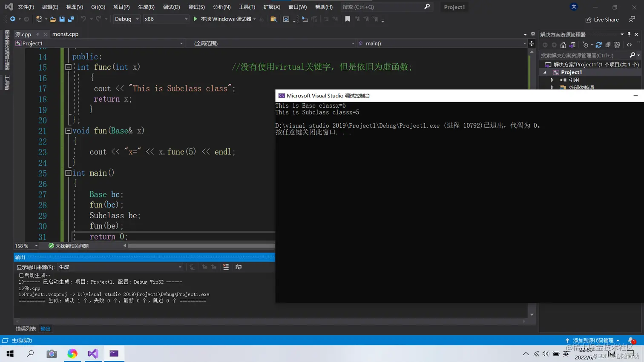Click the Solution Explorer search magnifier icon
Viewport: 644px width, 362px height.
point(632,55)
